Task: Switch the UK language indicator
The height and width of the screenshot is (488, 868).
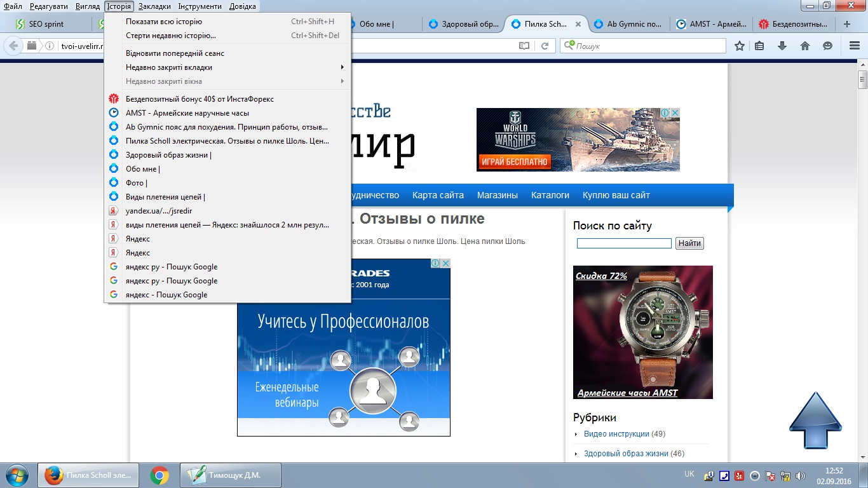Action: [689, 474]
